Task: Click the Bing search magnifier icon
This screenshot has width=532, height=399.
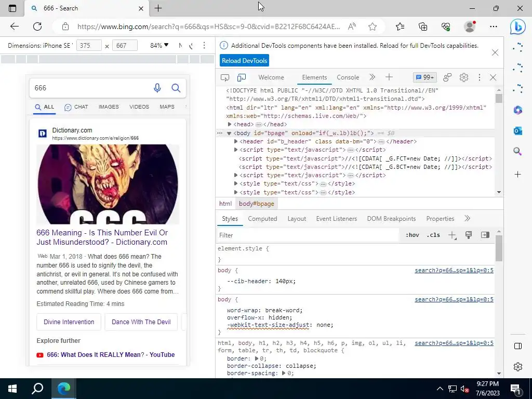Action: (x=176, y=88)
